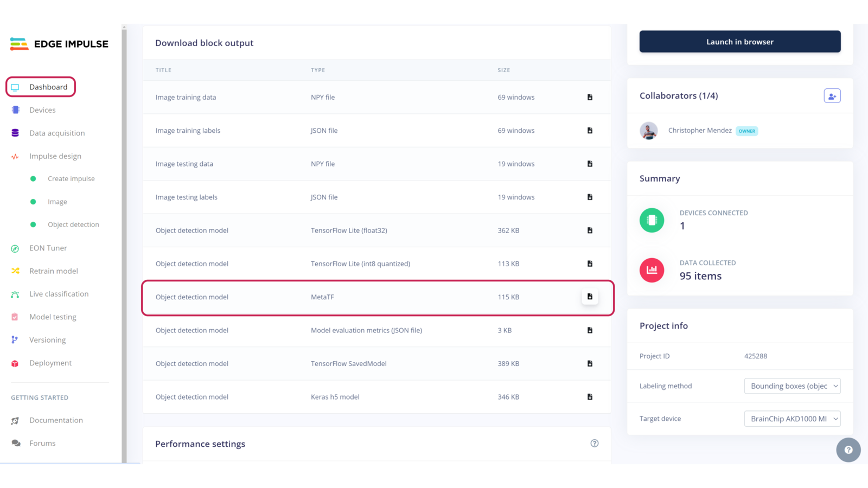The width and height of the screenshot is (868, 488).
Task: Click the OWNER badge
Action: pos(747,131)
